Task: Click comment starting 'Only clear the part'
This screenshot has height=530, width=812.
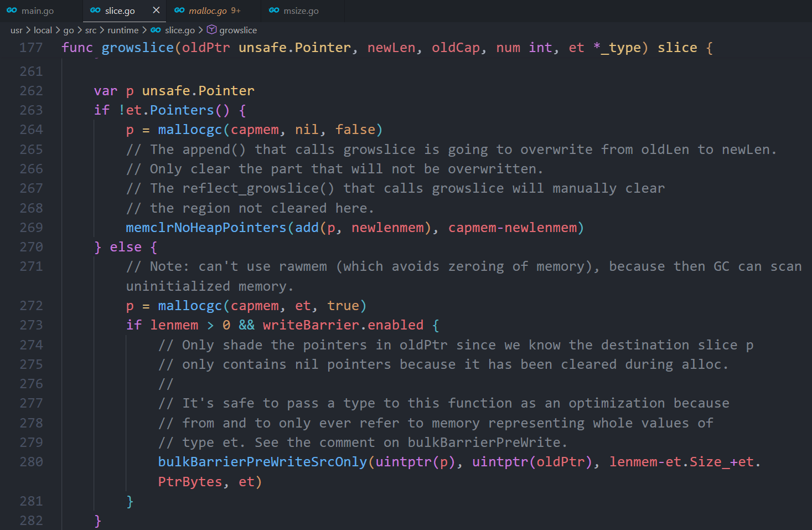Action: tap(335, 169)
